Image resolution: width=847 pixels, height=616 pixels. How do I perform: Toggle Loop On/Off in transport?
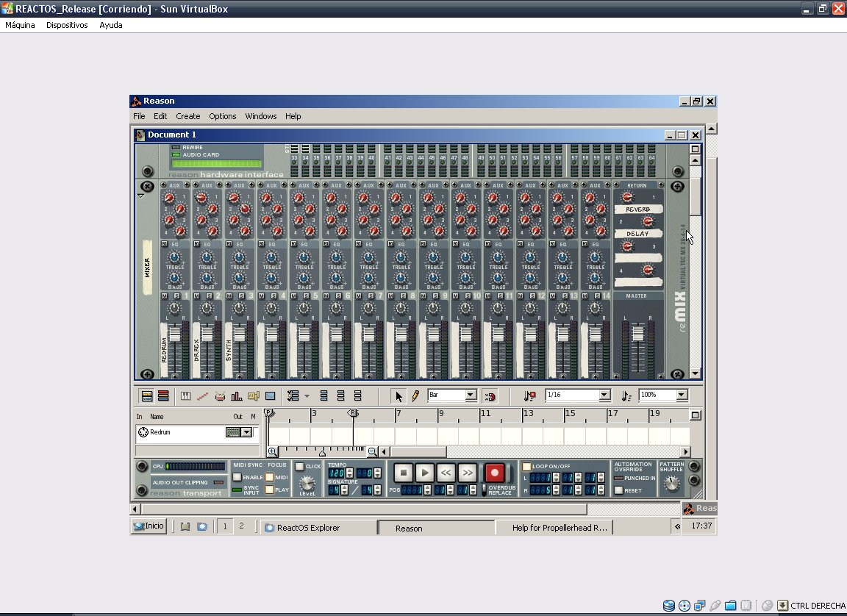526,467
